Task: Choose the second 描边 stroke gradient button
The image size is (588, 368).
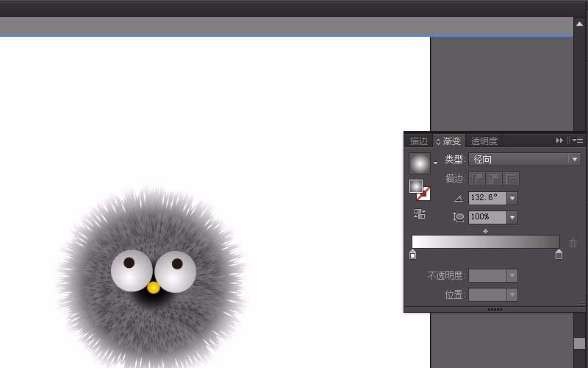Action: 494,179
